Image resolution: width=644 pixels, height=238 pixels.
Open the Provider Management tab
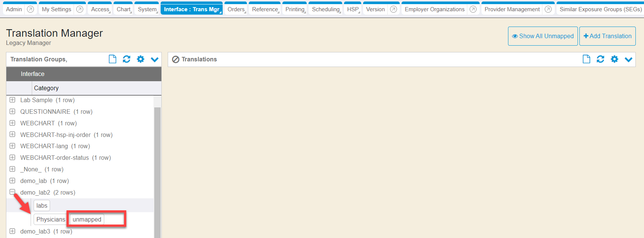pyautogui.click(x=512, y=9)
